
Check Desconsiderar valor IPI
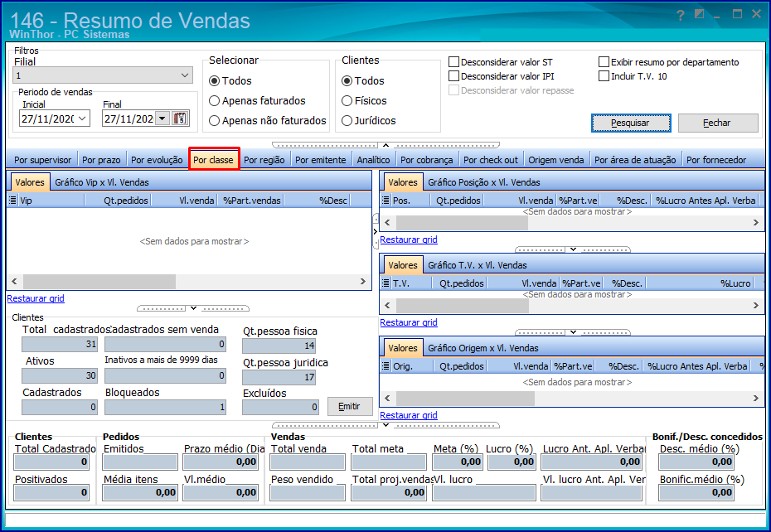click(453, 76)
